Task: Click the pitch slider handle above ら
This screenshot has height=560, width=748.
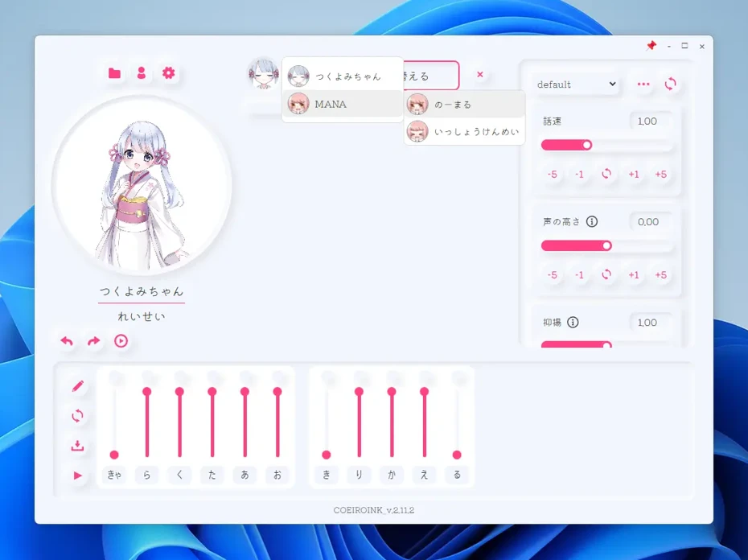Action: (147, 392)
